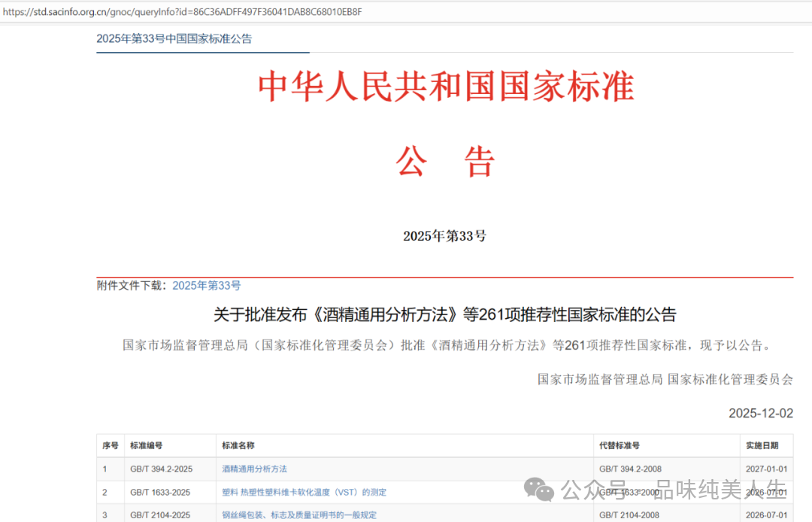Screen dimensions: 812x522
Task: Click the 2027-01-01 implementation date cell
Action: pyautogui.click(x=766, y=469)
